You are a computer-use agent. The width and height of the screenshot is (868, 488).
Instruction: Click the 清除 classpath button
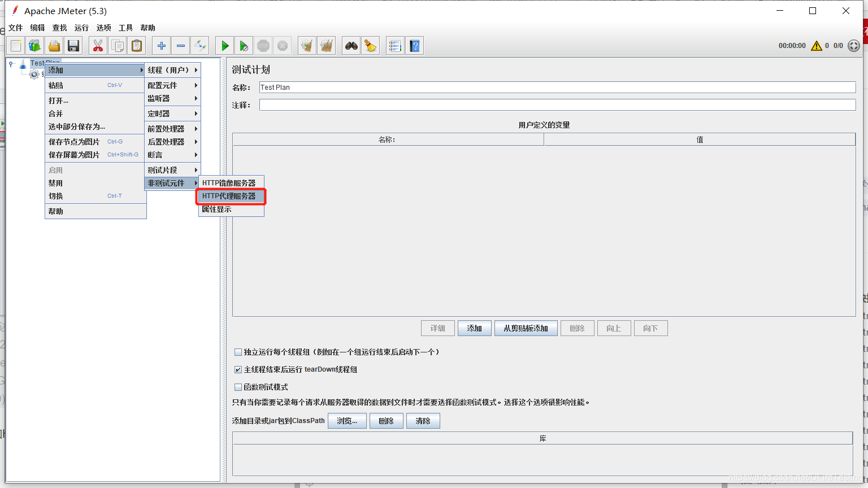tap(423, 421)
